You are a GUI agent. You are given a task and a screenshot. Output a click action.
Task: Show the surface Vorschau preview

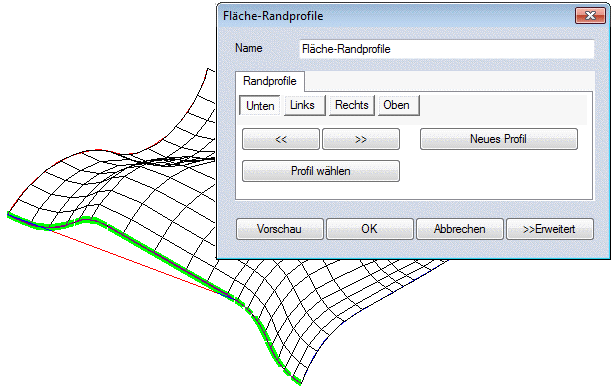280,229
